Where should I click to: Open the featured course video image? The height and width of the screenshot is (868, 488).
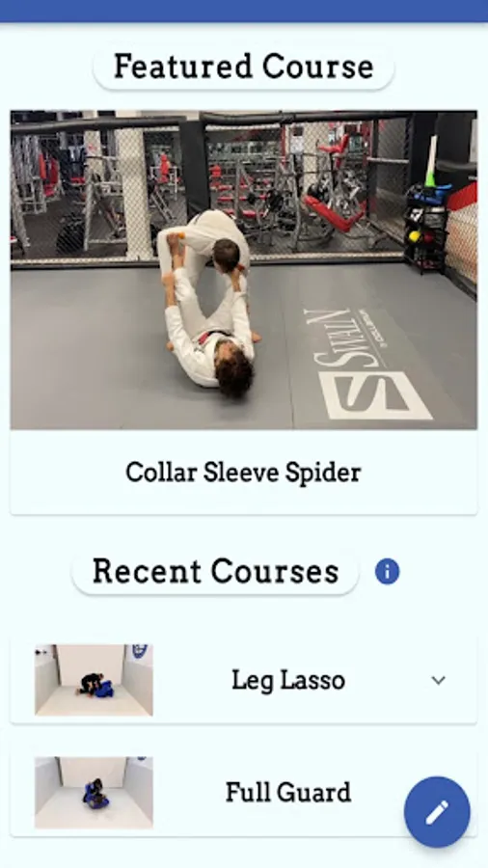(244, 270)
